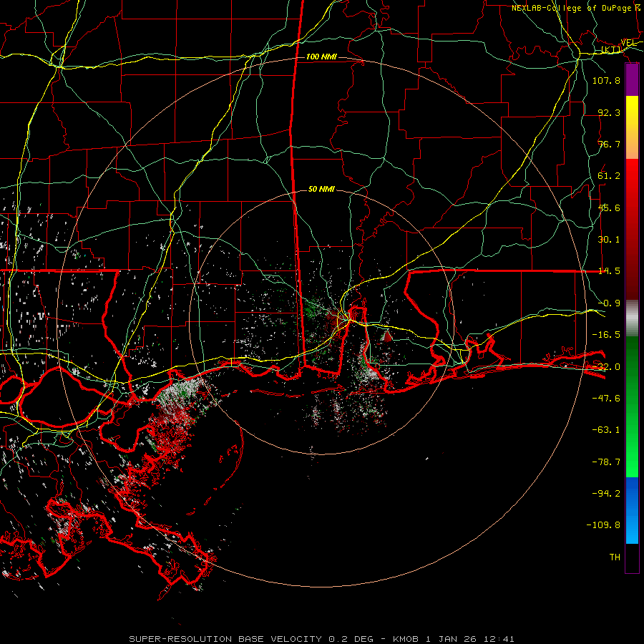Click the (KT) units label
Viewport: 644px width, 644px height.
pyautogui.click(x=611, y=50)
